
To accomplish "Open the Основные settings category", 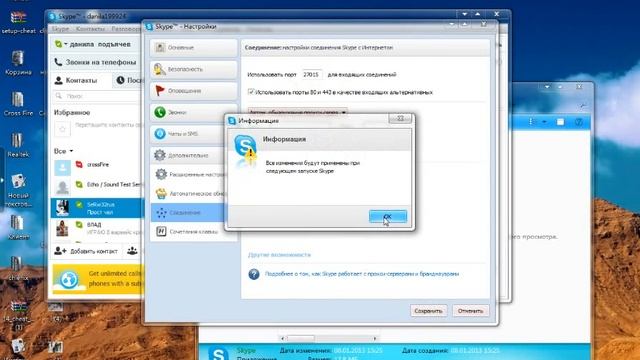I will (x=193, y=48).
